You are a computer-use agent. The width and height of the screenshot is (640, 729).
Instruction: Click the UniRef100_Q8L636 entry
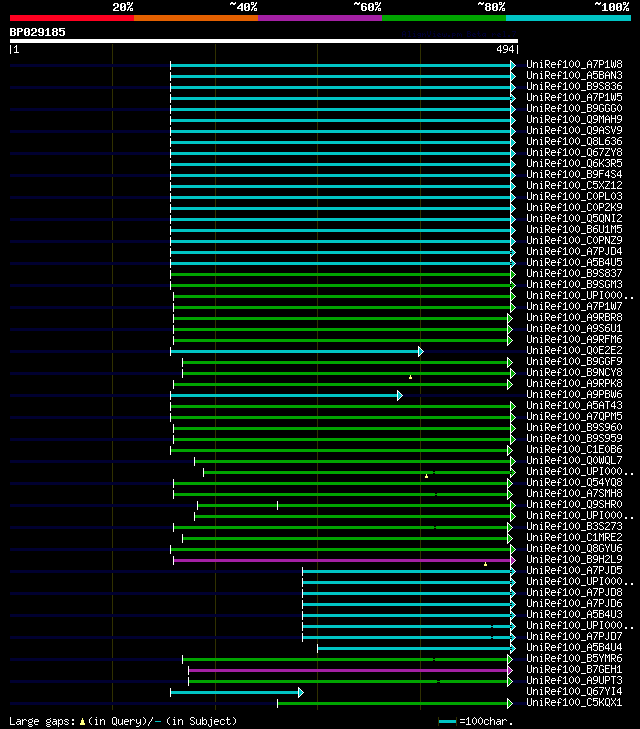click(574, 141)
